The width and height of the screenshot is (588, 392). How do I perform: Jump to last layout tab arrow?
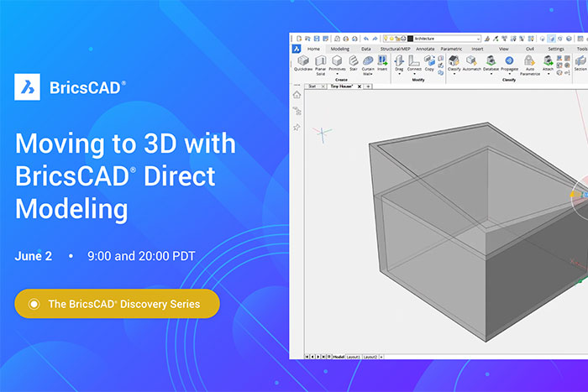tap(323, 357)
